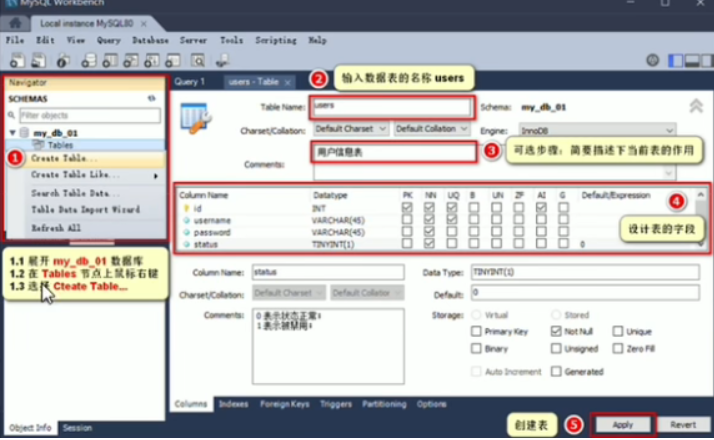Screen dimensions: 714x440
Task: Toggle PK checkbox in the id row
Action: tap(407, 208)
